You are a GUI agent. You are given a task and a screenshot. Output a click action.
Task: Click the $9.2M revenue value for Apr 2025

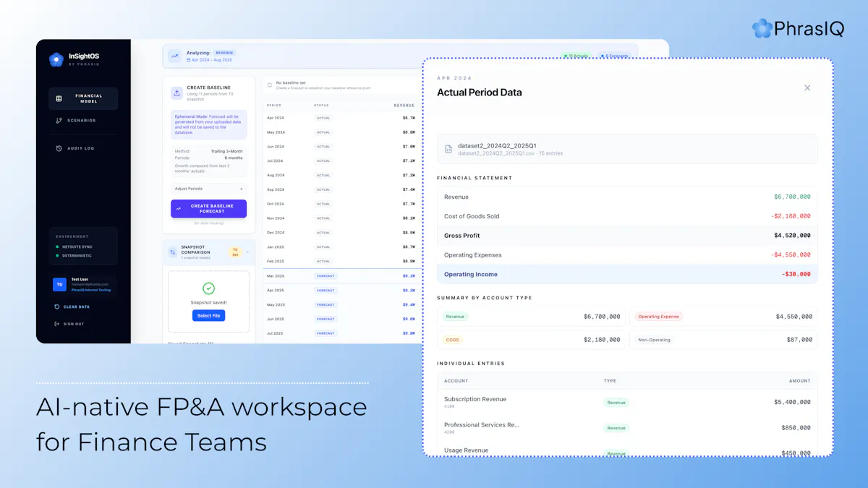coord(409,290)
